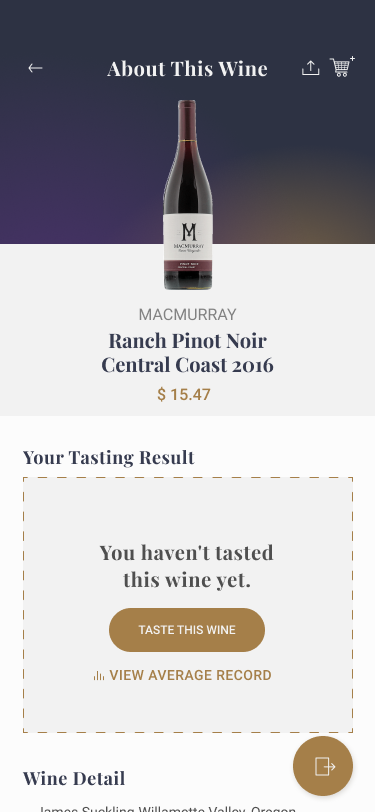
Task: Tap the share upload icon
Action: tap(310, 68)
